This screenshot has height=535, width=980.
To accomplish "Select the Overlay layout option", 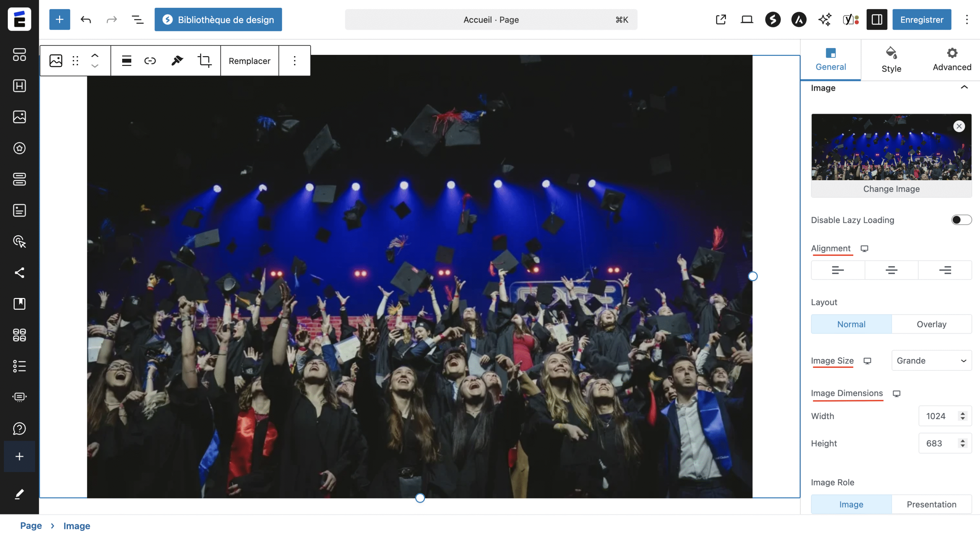I will click(931, 324).
